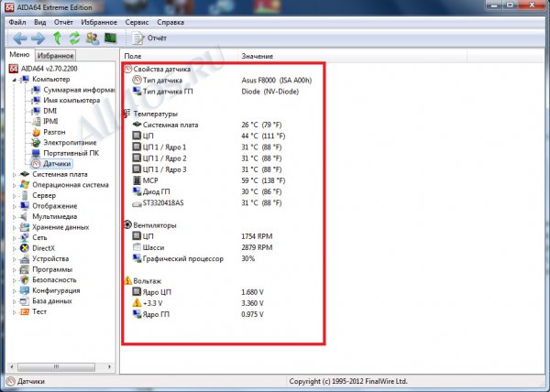Click the Разгон flame icon
The height and width of the screenshot is (392, 550).
pyautogui.click(x=36, y=132)
